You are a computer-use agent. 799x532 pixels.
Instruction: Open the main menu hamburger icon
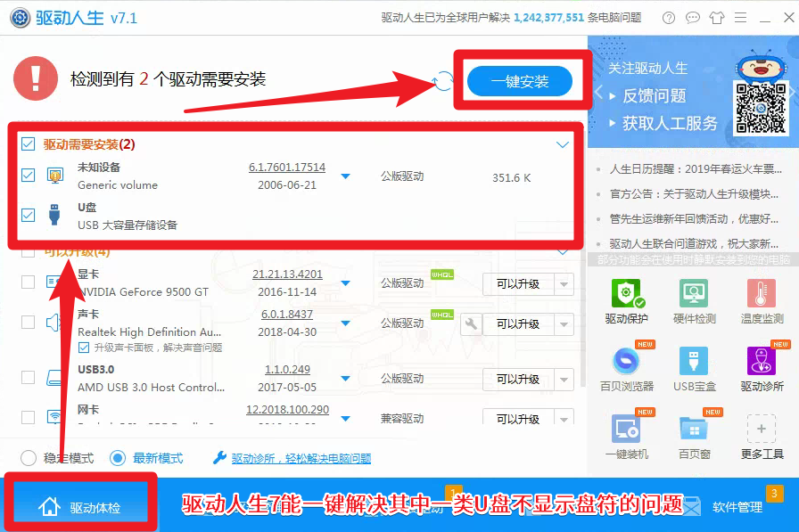740,18
